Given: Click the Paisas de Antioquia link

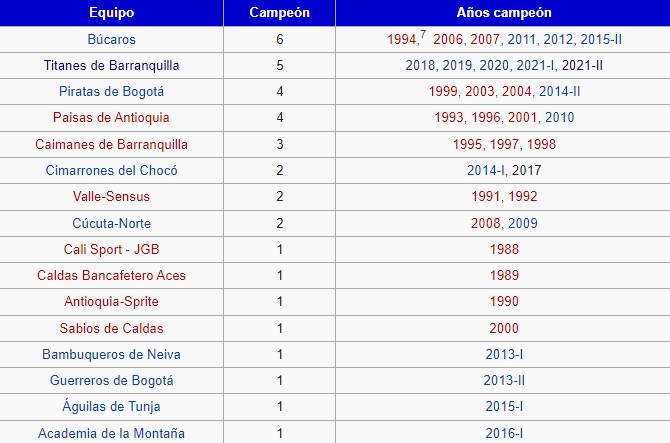Looking at the screenshot, I should click(111, 117).
